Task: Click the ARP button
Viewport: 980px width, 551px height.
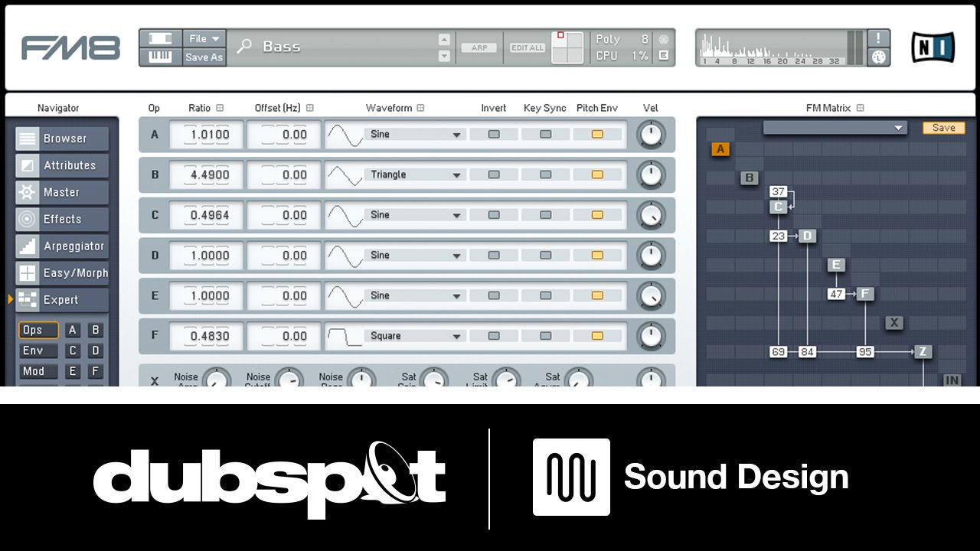Action: tap(479, 47)
